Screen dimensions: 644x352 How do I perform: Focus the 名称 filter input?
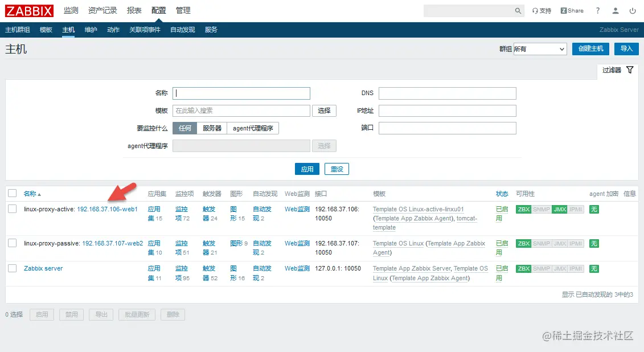pyautogui.click(x=241, y=93)
